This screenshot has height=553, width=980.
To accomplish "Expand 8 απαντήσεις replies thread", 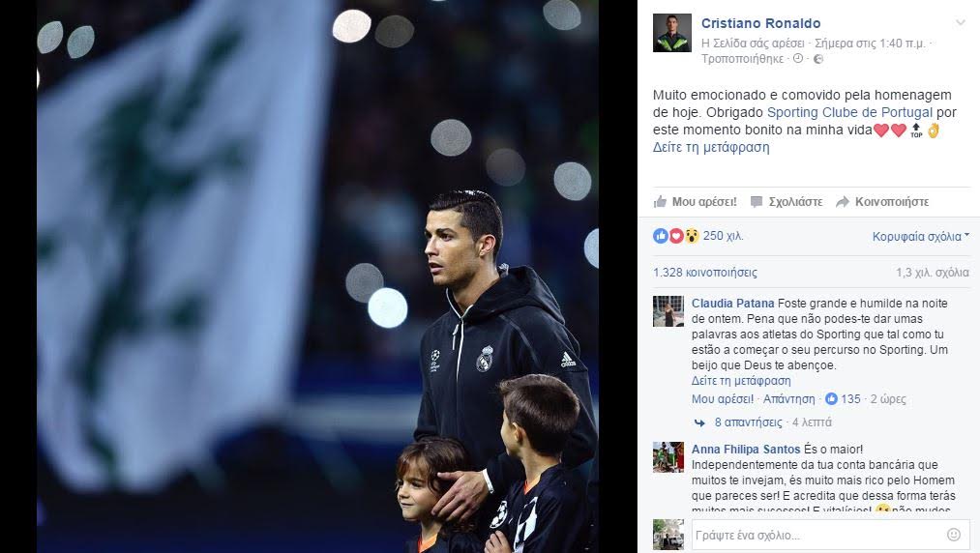I will [x=748, y=422].
